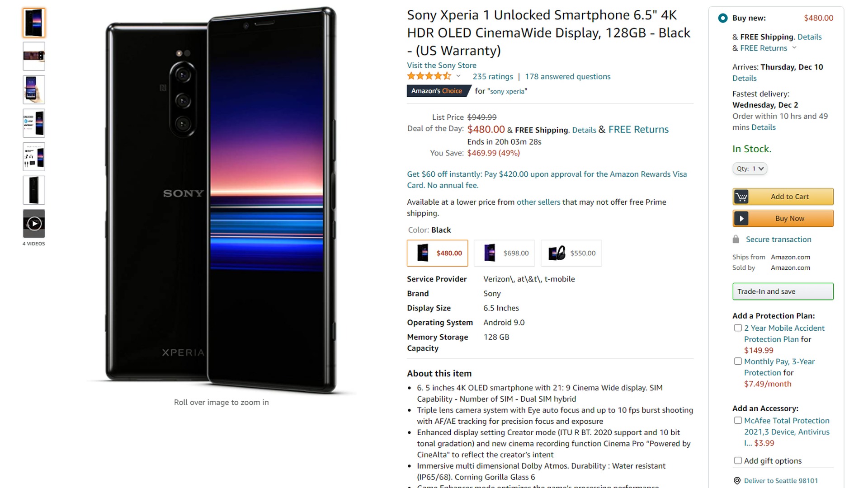
Task: Visit the Sony Store link
Action: click(442, 66)
